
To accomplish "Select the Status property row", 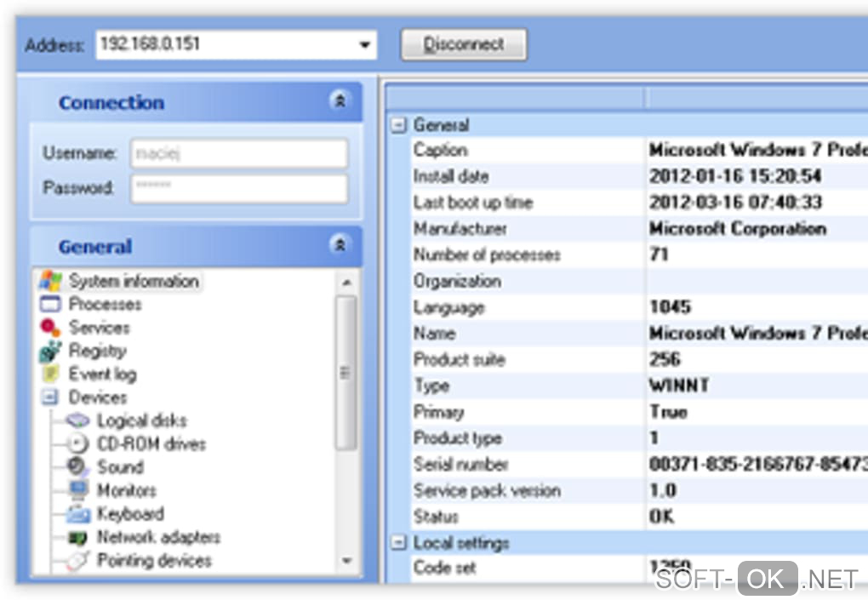I will coord(639,516).
